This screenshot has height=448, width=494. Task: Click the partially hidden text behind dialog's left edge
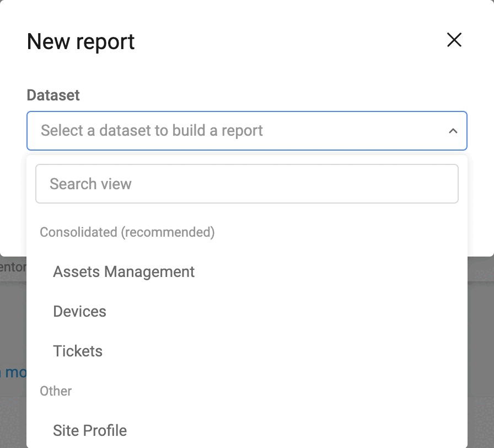12,268
